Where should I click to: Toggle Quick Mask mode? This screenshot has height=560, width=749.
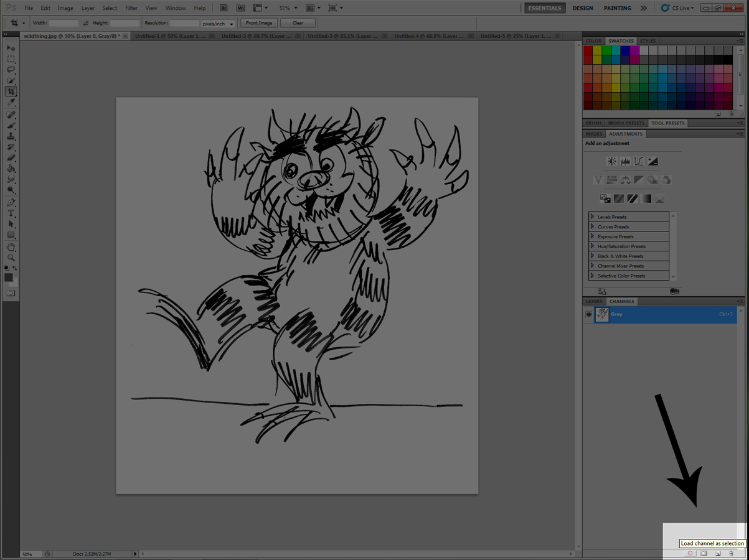click(11, 293)
